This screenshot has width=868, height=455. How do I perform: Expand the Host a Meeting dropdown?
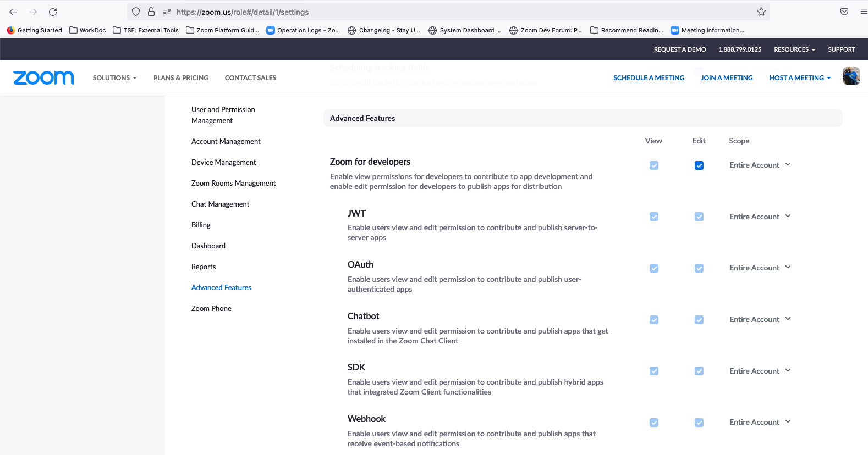[800, 78]
